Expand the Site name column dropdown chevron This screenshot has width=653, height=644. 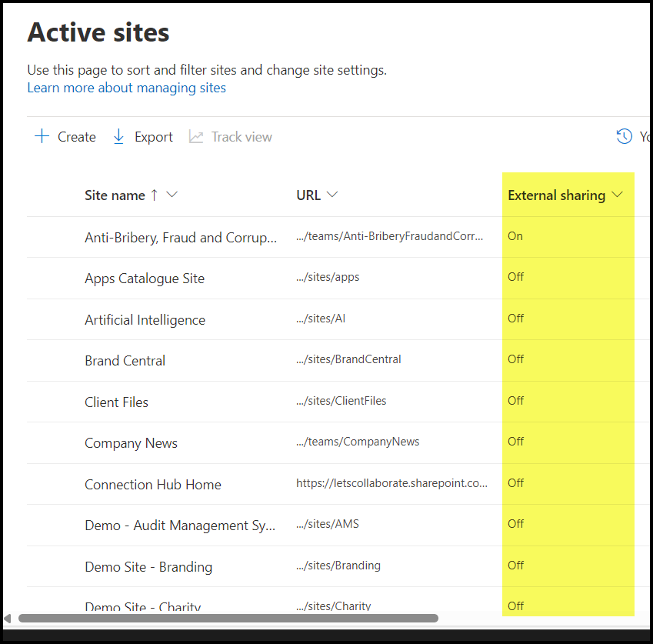(172, 195)
